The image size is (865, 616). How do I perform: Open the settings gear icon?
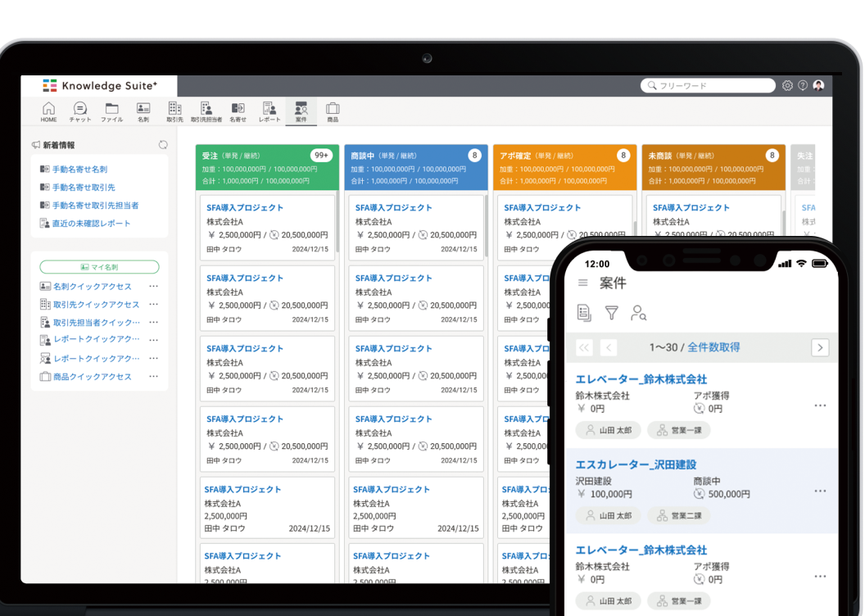click(787, 85)
